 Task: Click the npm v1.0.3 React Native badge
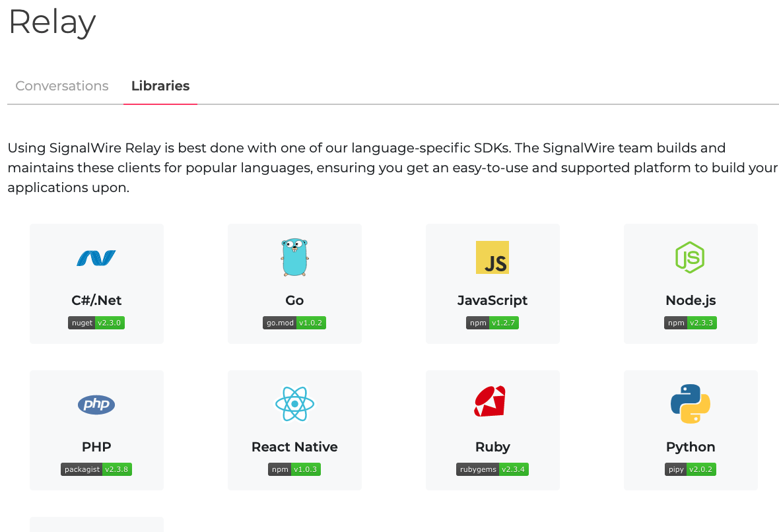(294, 469)
